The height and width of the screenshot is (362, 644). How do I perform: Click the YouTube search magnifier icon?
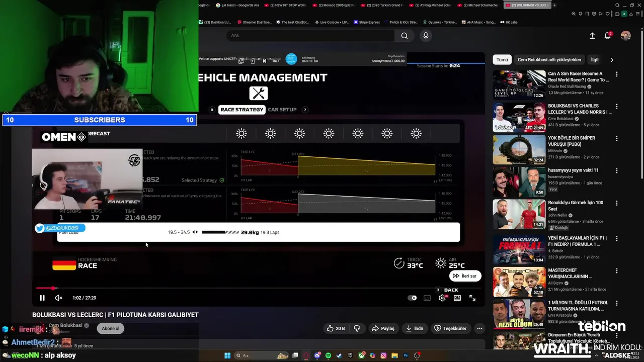(405, 36)
